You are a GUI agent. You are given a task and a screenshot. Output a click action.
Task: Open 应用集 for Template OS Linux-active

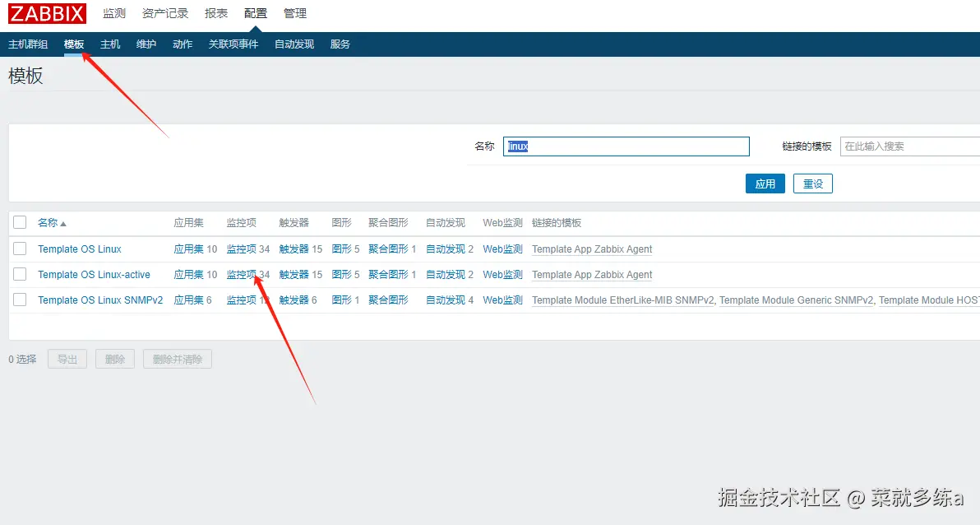tap(189, 275)
